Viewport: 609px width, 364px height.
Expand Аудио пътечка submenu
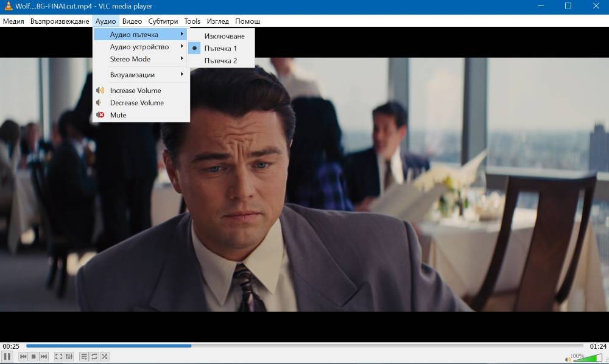(x=141, y=35)
